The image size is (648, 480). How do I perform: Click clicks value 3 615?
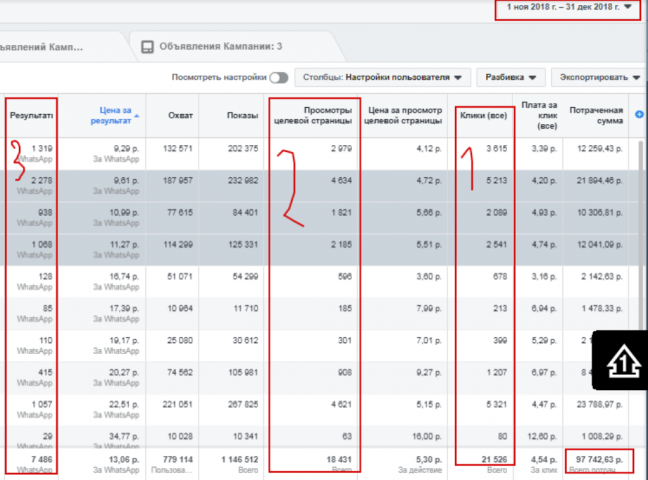496,148
